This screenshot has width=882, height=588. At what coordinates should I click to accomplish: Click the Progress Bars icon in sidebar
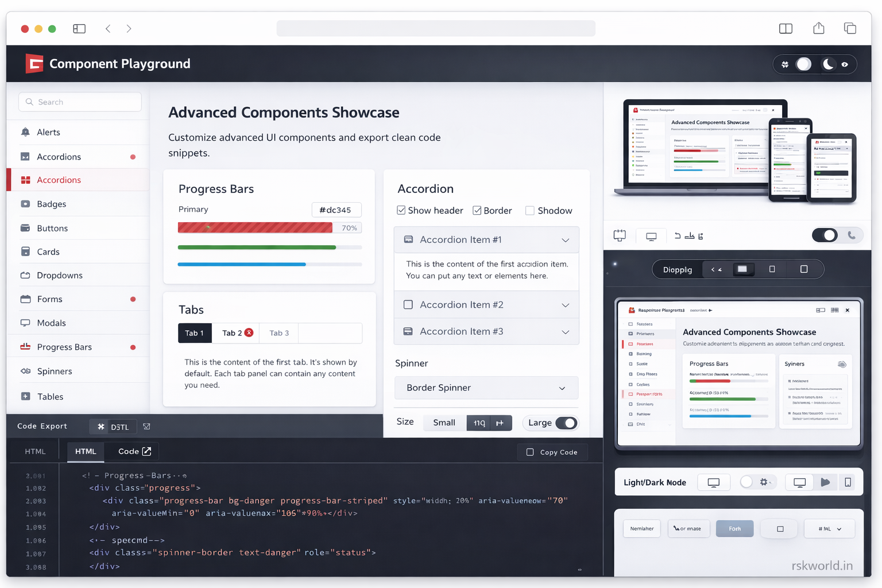(x=25, y=347)
